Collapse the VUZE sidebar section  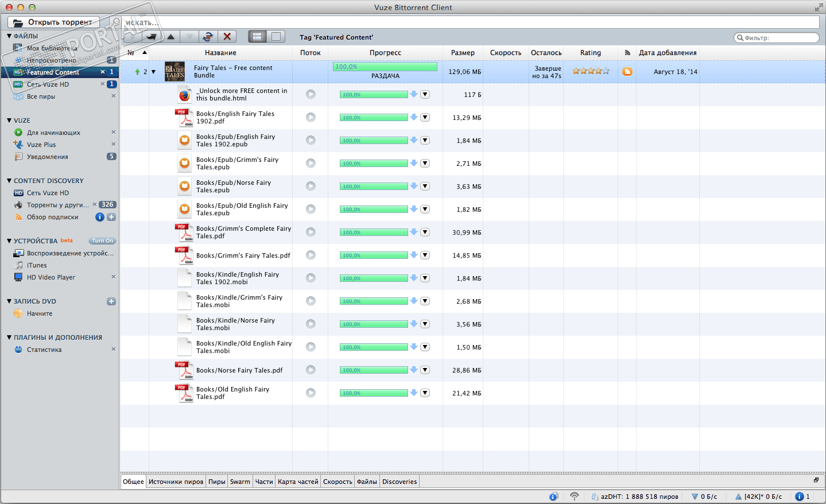point(9,121)
